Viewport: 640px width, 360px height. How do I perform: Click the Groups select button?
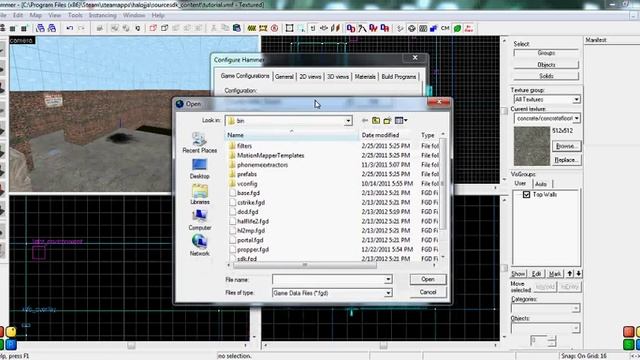coord(546,53)
